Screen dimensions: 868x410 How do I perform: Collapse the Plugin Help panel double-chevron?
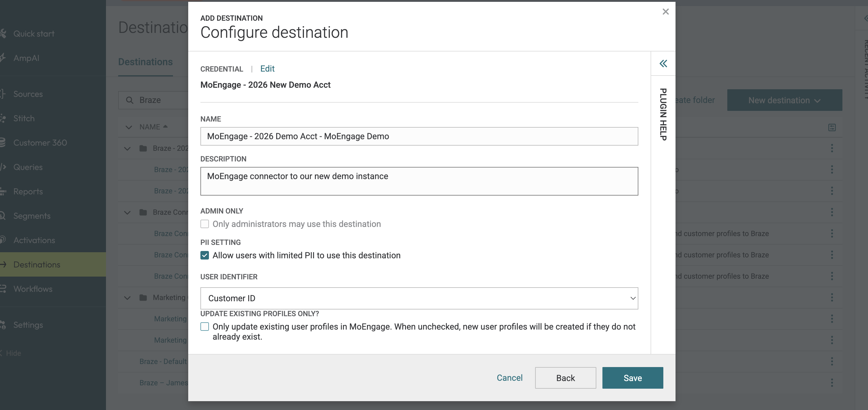coord(663,63)
